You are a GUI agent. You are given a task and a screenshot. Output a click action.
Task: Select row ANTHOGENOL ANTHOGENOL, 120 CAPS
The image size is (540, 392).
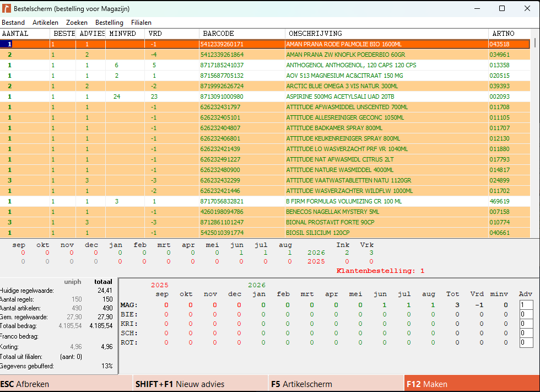click(265, 65)
